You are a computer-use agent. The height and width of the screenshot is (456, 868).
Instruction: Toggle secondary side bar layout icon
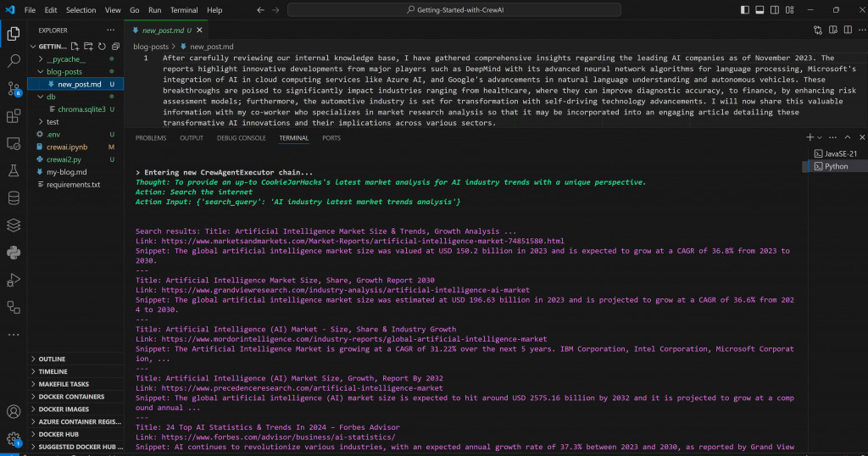pos(775,10)
